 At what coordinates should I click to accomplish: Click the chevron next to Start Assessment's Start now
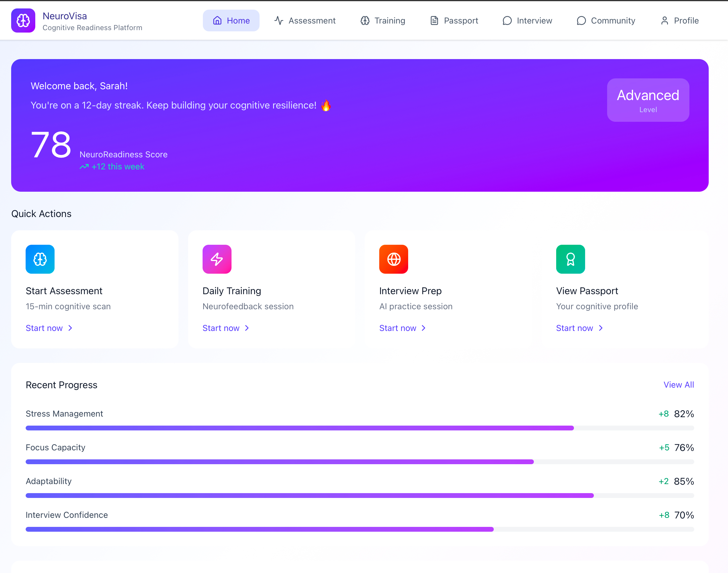[x=70, y=328]
